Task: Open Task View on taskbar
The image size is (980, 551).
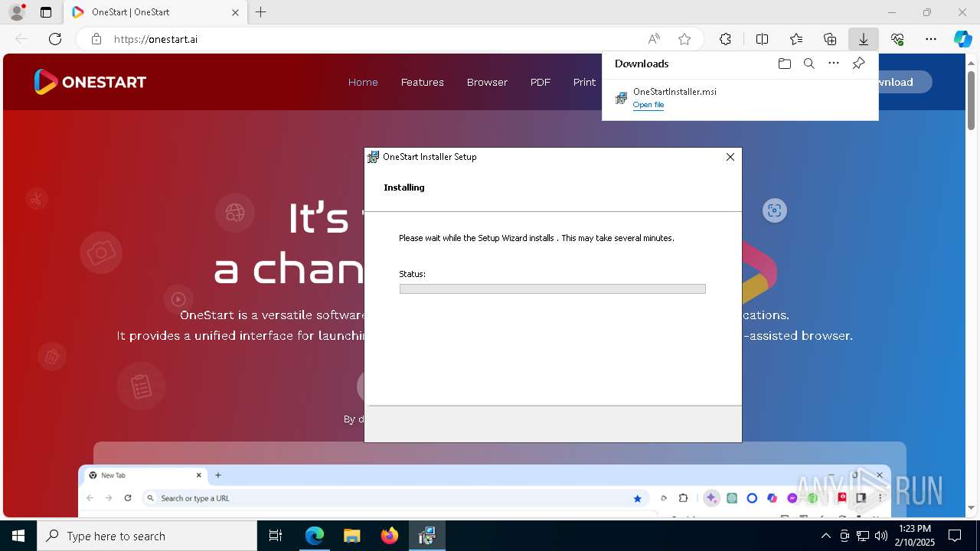Action: point(276,536)
